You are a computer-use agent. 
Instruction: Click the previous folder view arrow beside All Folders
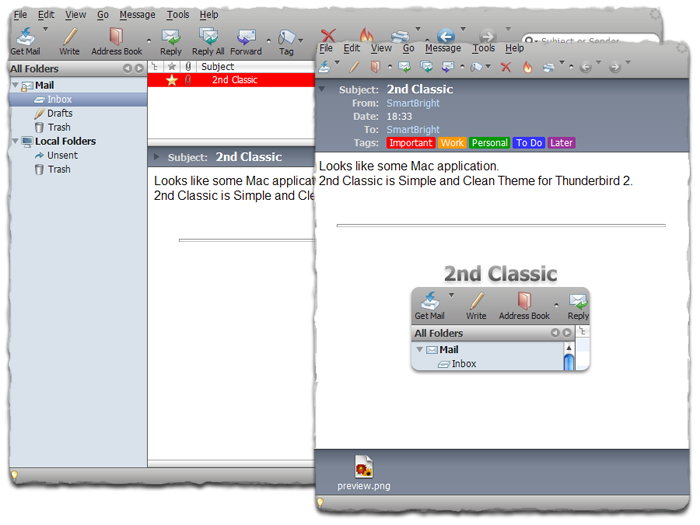pyautogui.click(x=128, y=68)
